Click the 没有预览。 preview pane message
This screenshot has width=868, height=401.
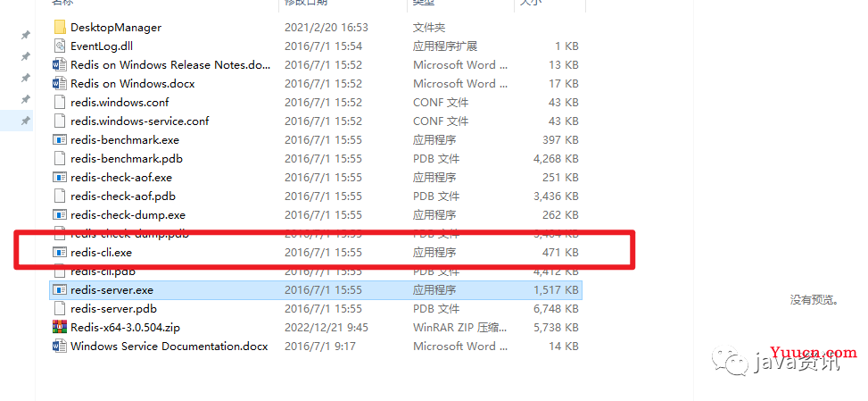814,300
